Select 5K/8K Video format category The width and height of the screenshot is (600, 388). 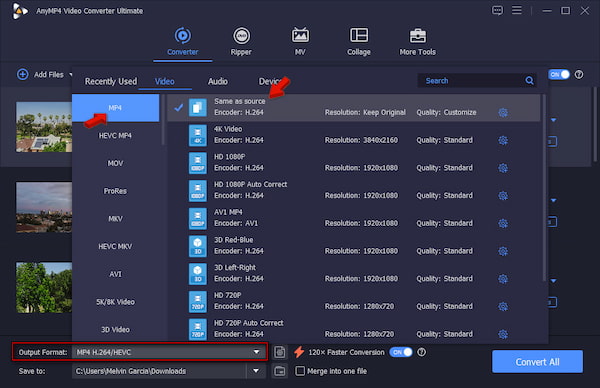(116, 302)
